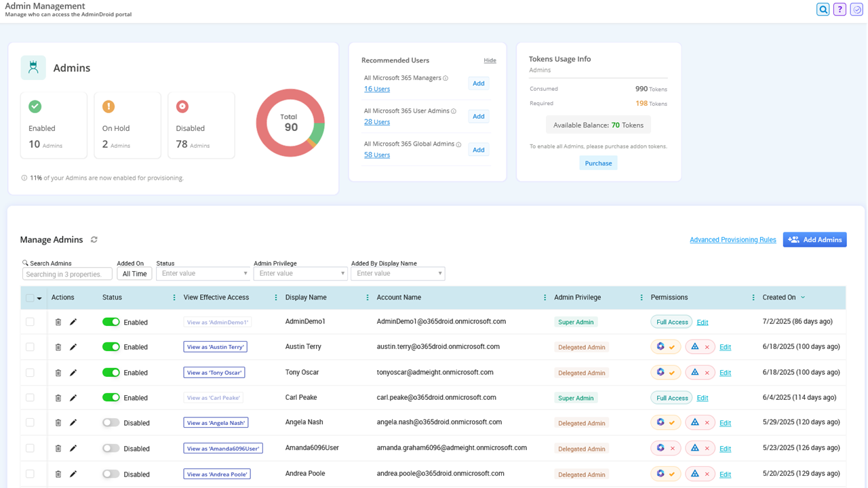The image size is (868, 488).
Task: Open the Status filter dropdown
Action: click(x=203, y=274)
